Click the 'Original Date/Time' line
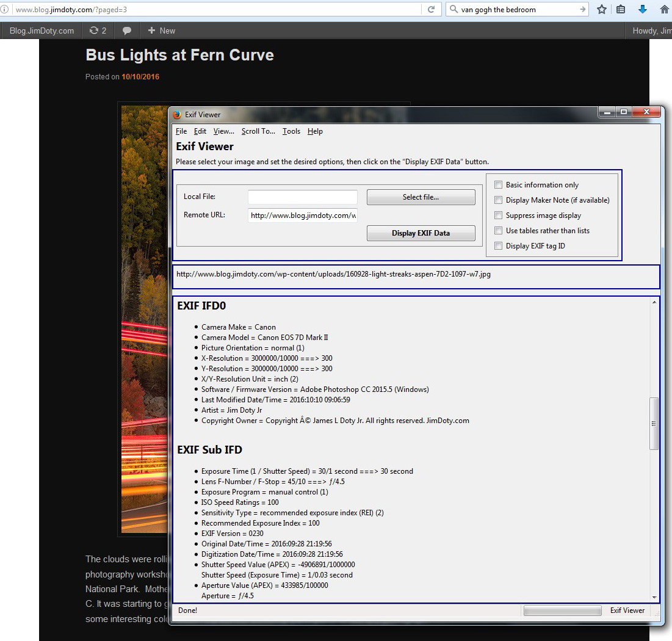The width and height of the screenshot is (672, 641). (267, 544)
